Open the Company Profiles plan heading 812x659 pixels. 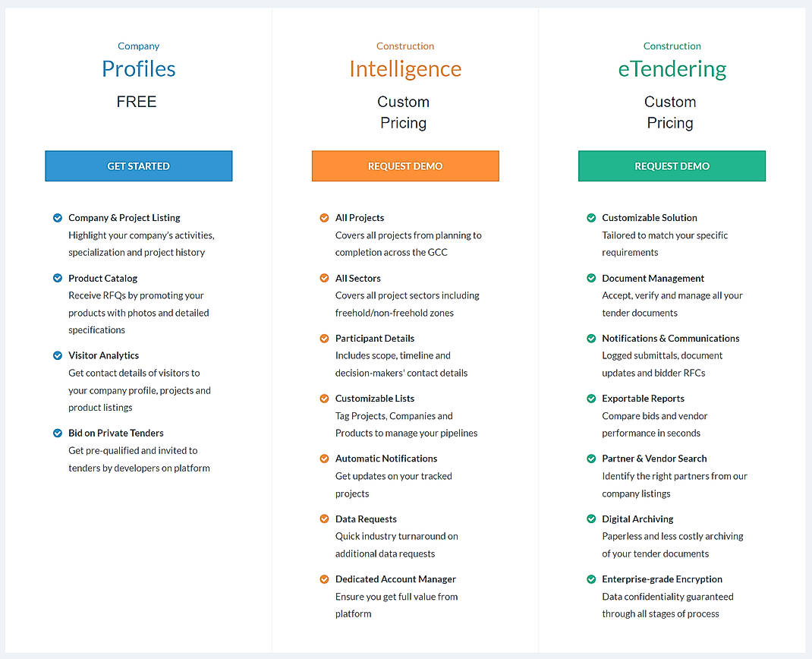tap(138, 68)
